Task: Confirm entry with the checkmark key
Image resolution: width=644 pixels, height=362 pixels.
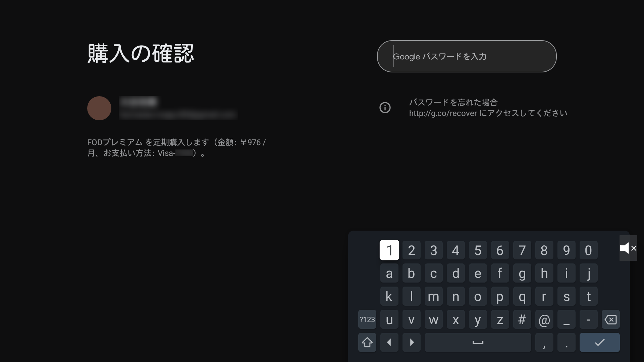Action: [x=599, y=342]
